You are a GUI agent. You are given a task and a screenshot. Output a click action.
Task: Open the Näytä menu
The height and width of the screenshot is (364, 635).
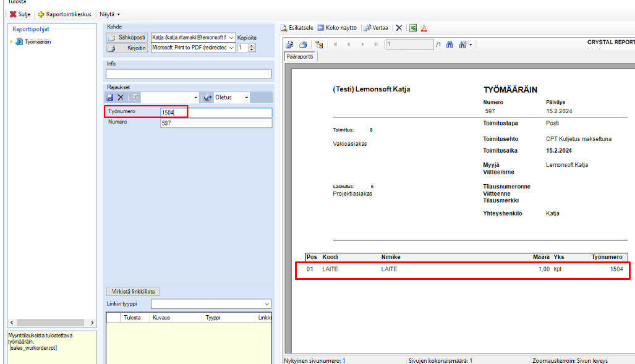click(109, 14)
